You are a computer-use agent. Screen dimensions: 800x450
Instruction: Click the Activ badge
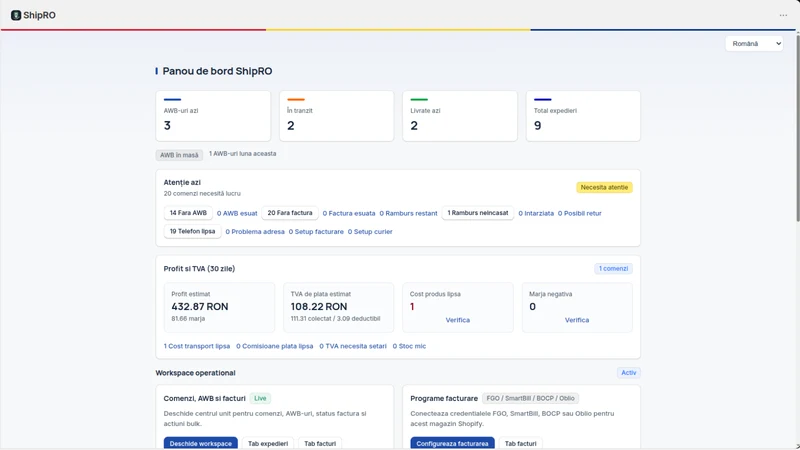[x=629, y=373]
